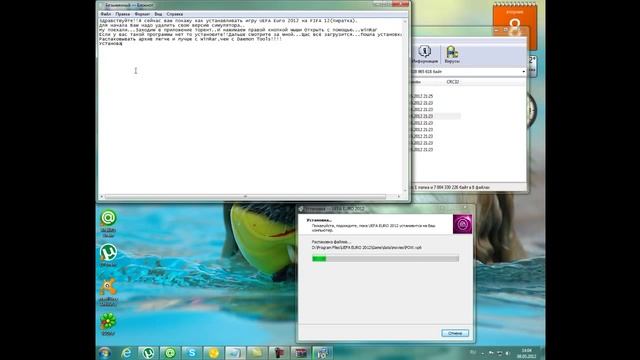Switch to Mail.Ru Agent on the taskbar
The width and height of the screenshot is (640, 360).
169,353
